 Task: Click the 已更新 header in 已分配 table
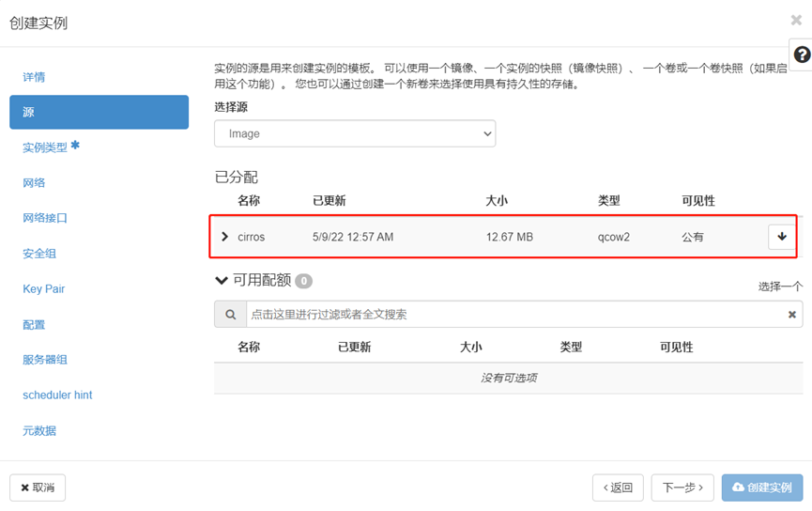pos(329,201)
